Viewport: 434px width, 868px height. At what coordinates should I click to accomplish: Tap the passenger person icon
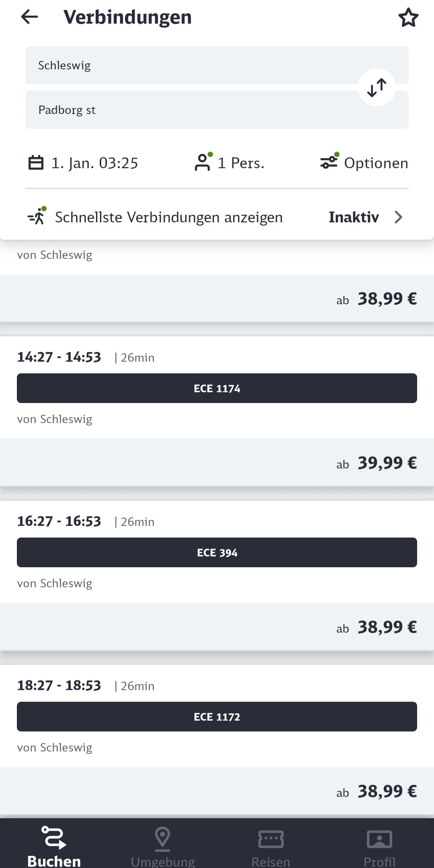[x=203, y=163]
